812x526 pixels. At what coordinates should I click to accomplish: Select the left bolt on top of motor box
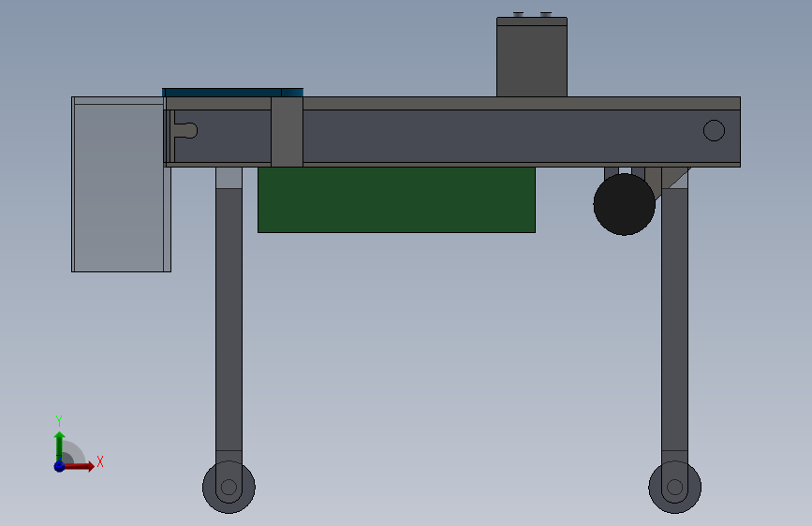[x=518, y=14]
